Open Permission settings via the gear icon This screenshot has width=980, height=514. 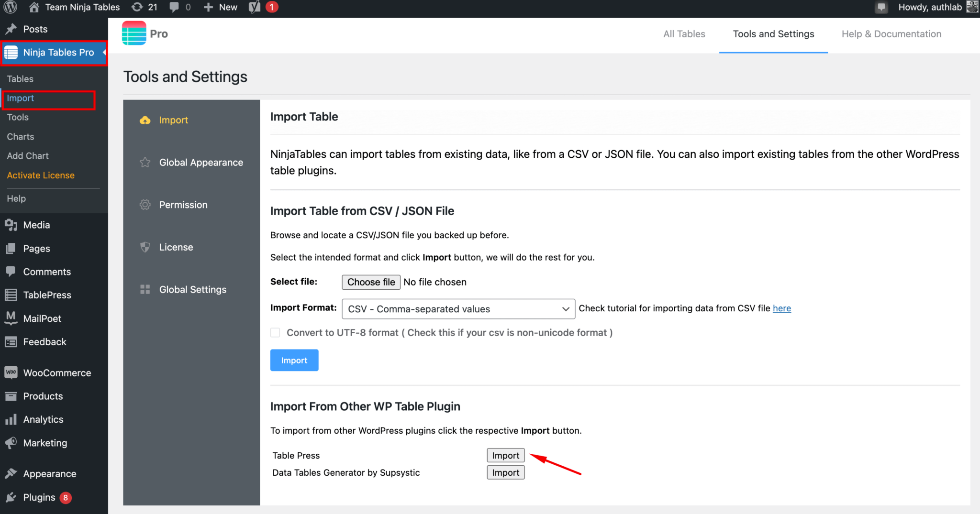(145, 205)
